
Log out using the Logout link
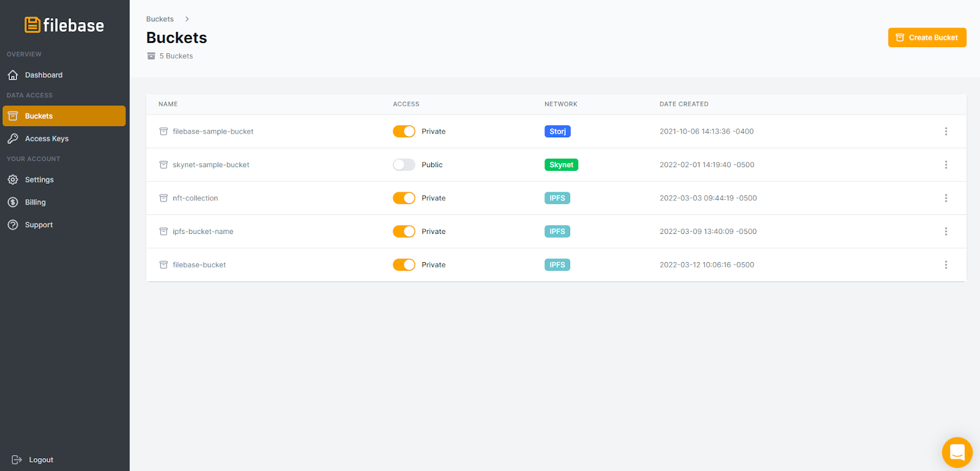pos(40,460)
